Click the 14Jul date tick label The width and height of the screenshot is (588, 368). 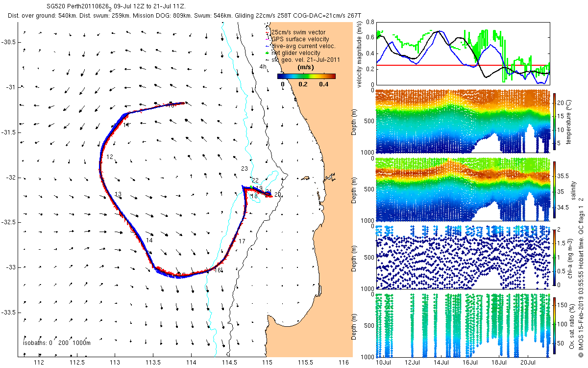point(441,363)
